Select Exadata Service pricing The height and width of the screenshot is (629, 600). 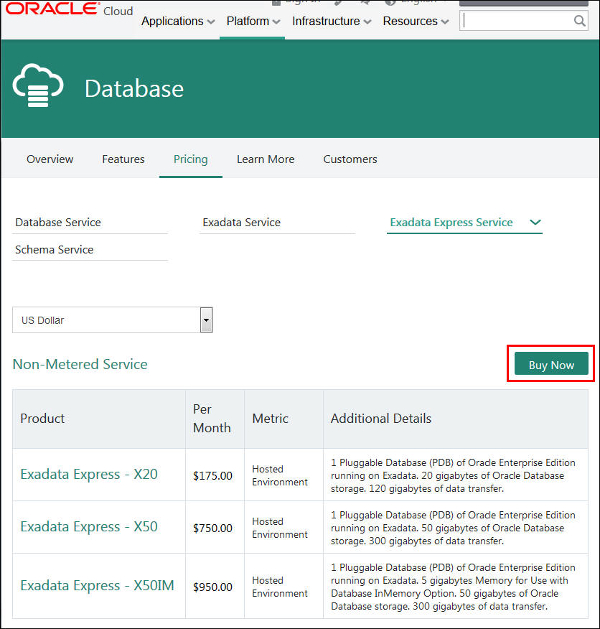[x=277, y=222]
